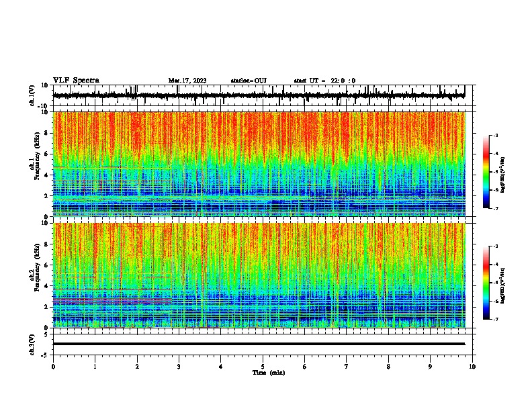
Task: Click the "-3" label on ch.2 color bar
Action: [496, 246]
